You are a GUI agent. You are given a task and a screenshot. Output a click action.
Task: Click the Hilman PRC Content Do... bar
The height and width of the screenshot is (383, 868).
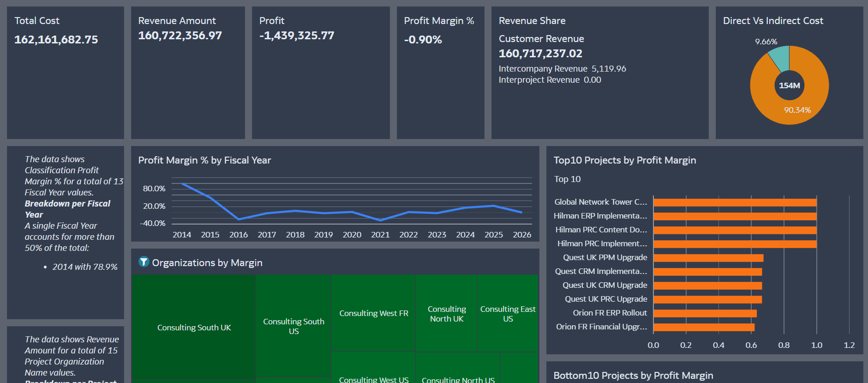click(x=735, y=230)
